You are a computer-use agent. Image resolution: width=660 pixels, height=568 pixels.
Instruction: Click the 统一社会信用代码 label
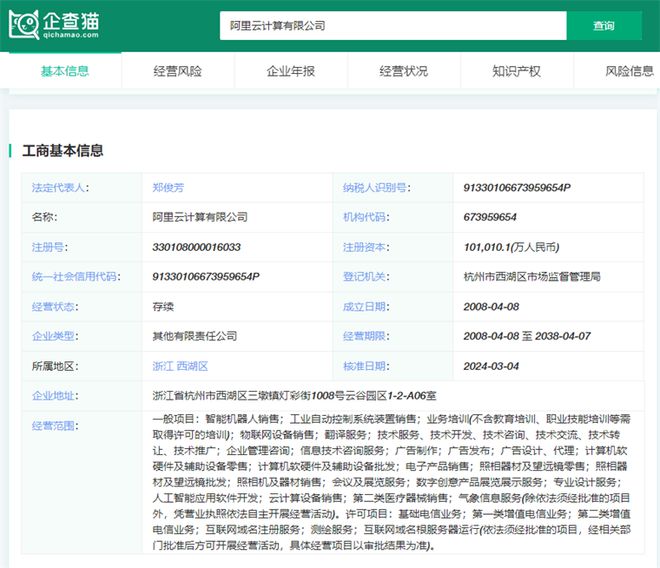[76, 276]
